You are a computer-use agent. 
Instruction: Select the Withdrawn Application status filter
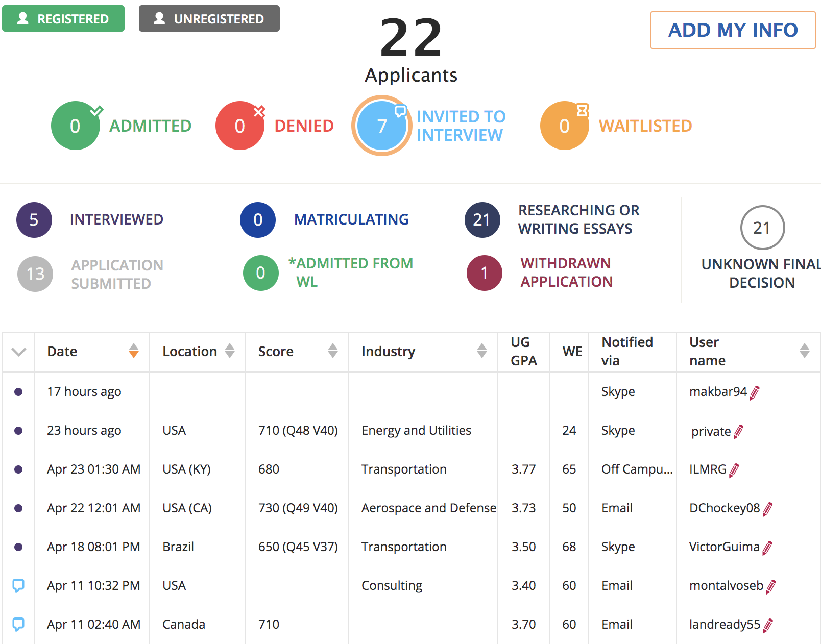coord(485,273)
